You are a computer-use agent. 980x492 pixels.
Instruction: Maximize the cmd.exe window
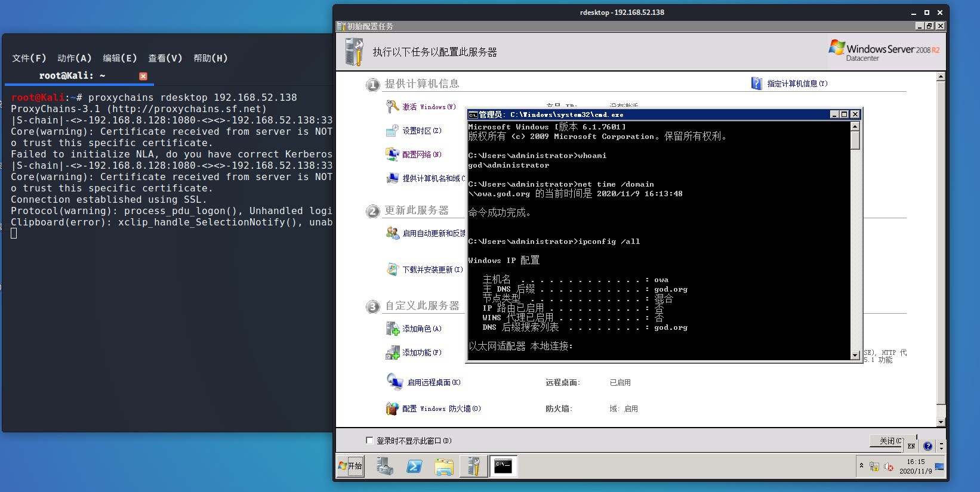click(844, 115)
